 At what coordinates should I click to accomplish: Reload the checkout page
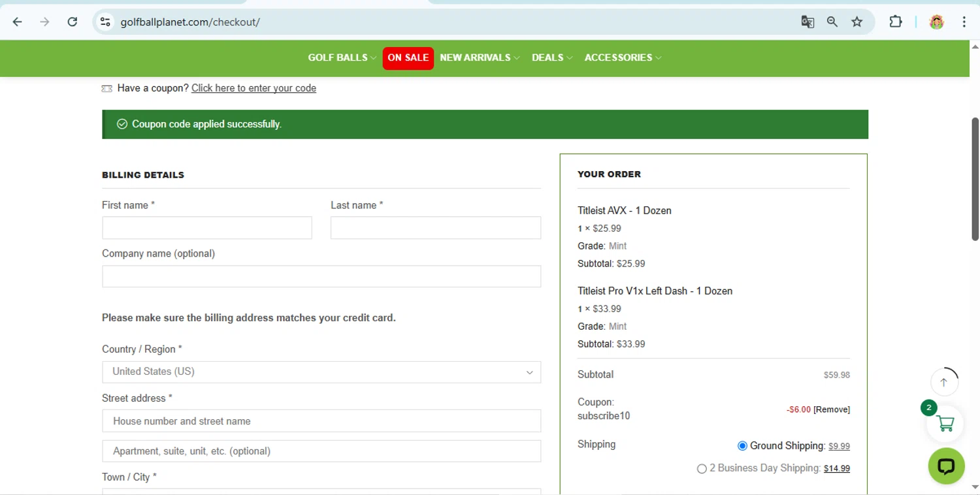coord(73,22)
